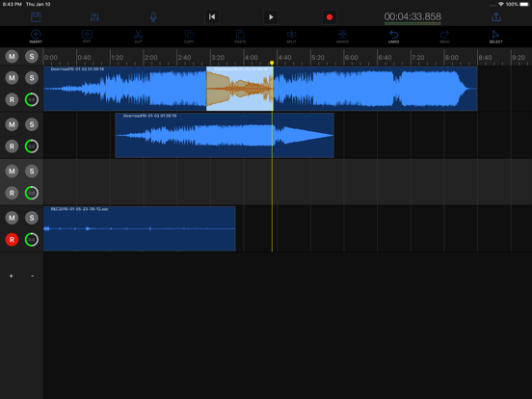
Task: Tap the timecode display 00:04:33.858
Action: tap(412, 16)
